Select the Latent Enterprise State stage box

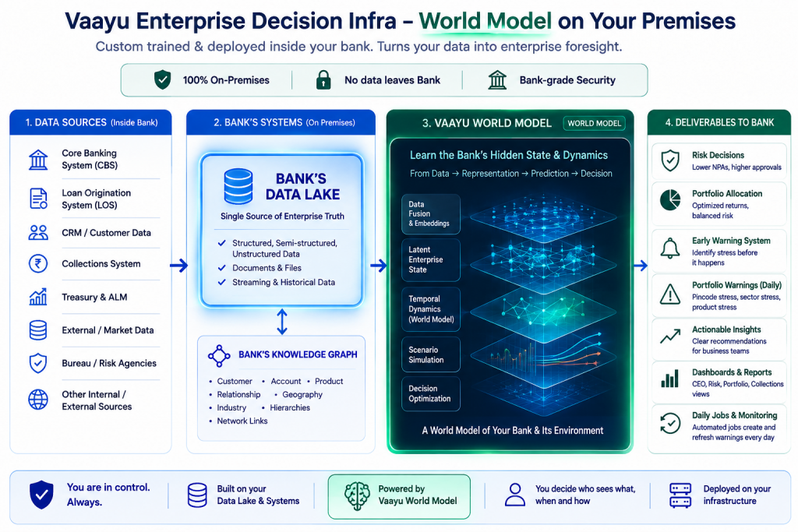pos(430,260)
